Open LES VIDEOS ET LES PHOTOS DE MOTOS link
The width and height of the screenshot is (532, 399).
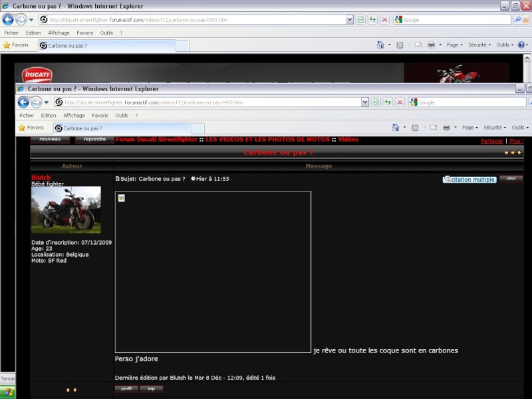click(268, 140)
